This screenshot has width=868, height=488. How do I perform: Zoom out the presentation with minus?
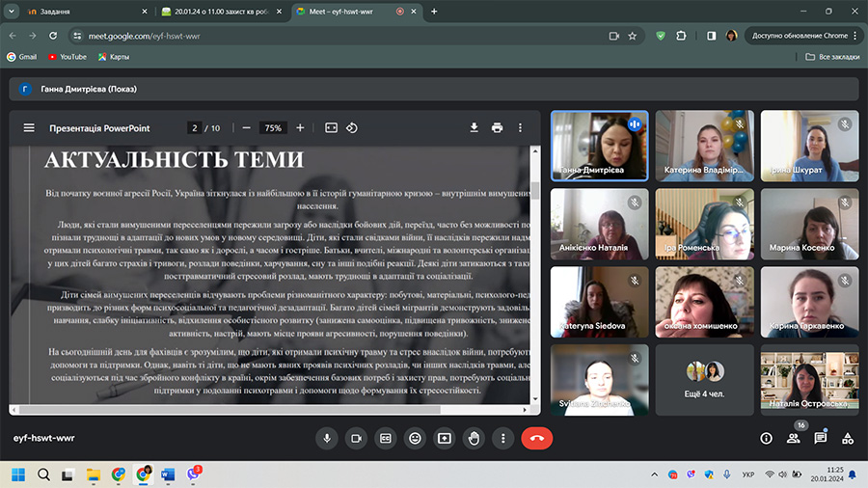pyautogui.click(x=246, y=128)
